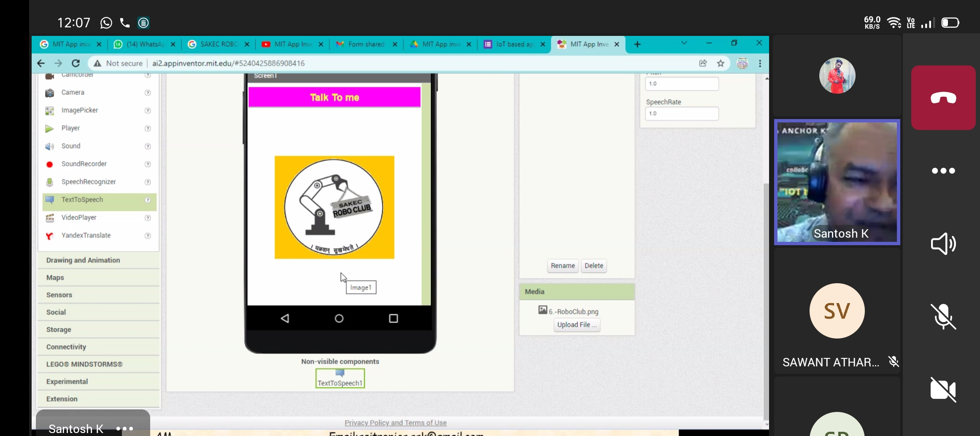Click the Upload File button
This screenshot has height=436, width=980.
click(x=577, y=325)
